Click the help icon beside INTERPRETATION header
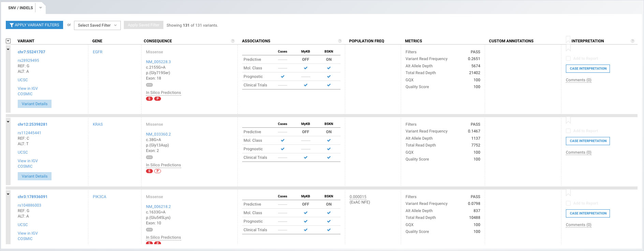 632,41
